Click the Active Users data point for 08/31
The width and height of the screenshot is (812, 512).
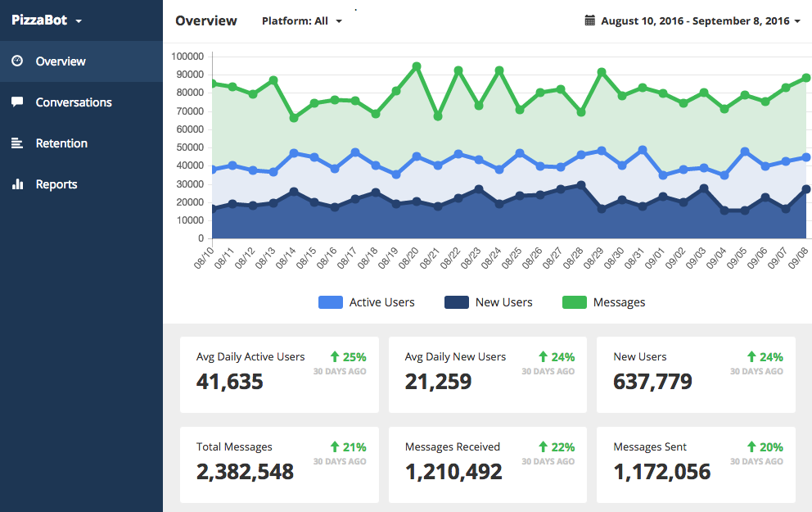click(643, 150)
